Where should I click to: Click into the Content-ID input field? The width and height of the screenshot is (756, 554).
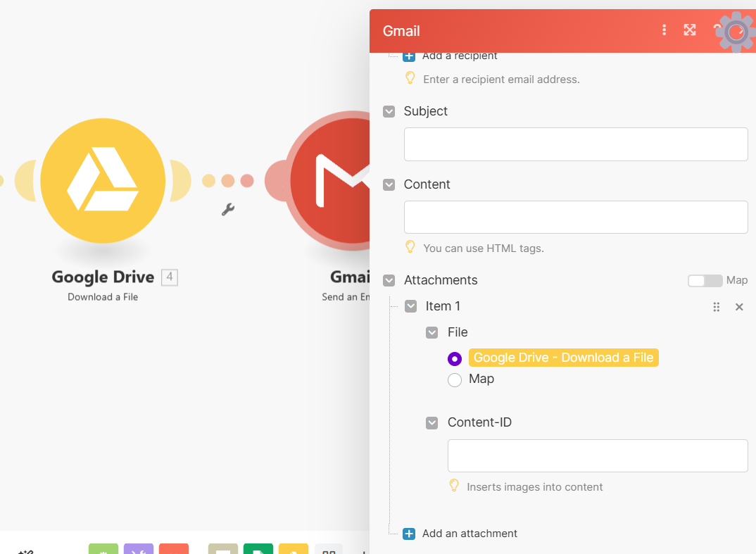click(x=598, y=455)
